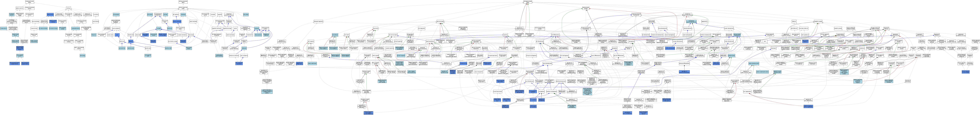980x115 pixels.
Task: Click the blue 'cell body' node
Action: point(166,14)
